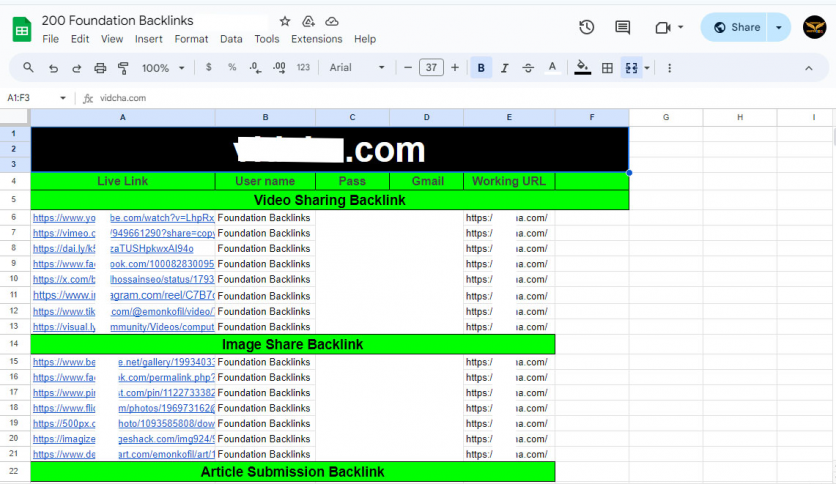The height and width of the screenshot is (484, 836).
Task: Expand the Meet call options arrow
Action: point(681,27)
